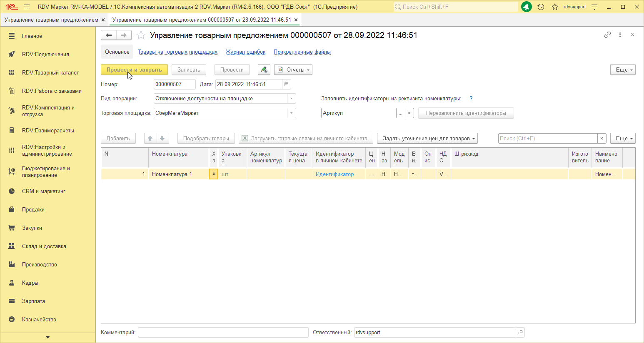Open the Журнал ошибок tab
This screenshot has height=343, width=644.
245,52
